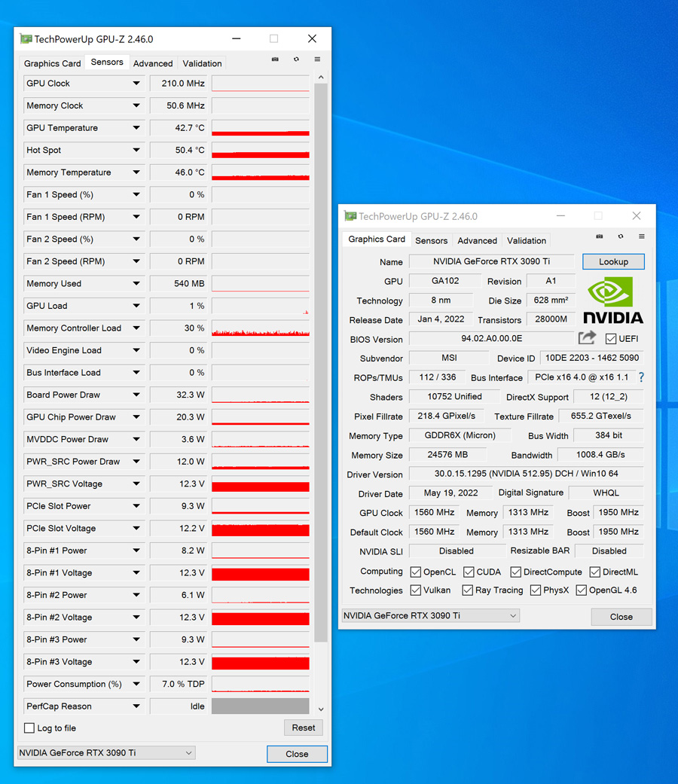Click the BIOS export share icon

[x=587, y=338]
